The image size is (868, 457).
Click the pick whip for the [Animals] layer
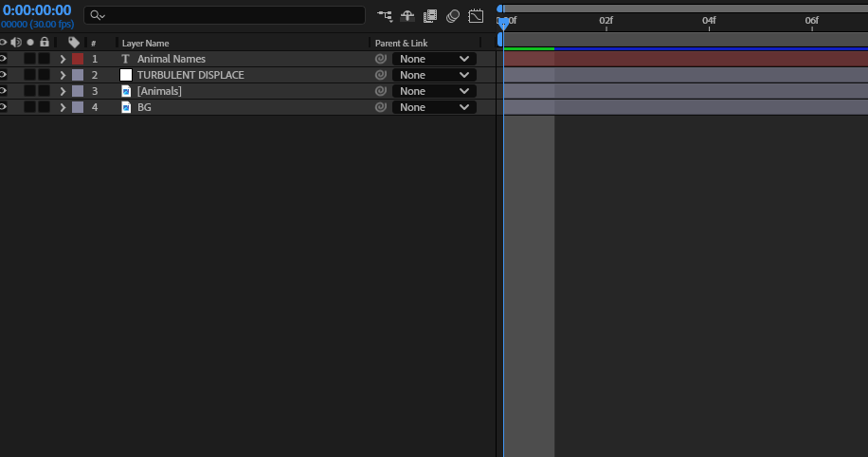click(x=380, y=91)
